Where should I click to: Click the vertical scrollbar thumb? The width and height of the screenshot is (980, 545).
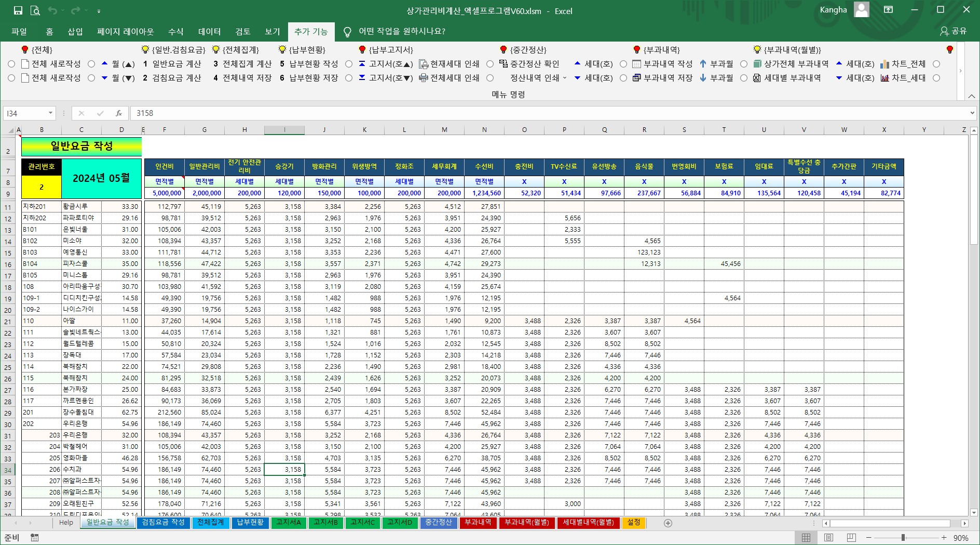[x=974, y=190]
